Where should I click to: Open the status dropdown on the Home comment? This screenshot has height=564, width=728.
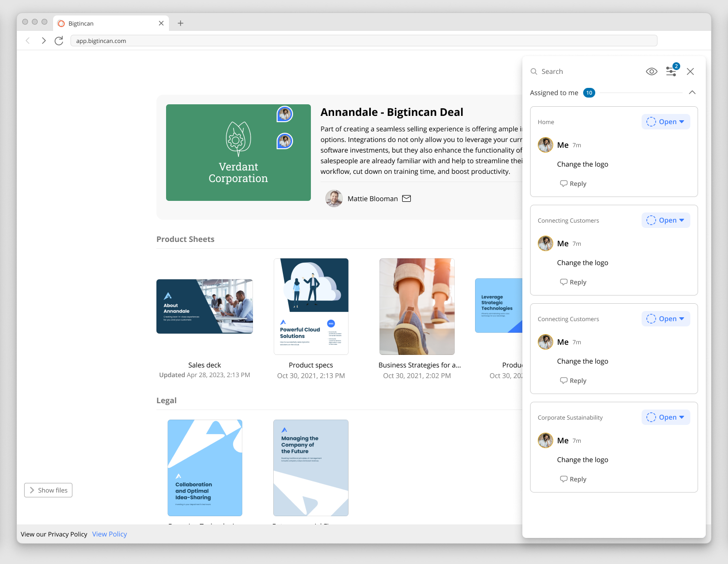(x=666, y=122)
